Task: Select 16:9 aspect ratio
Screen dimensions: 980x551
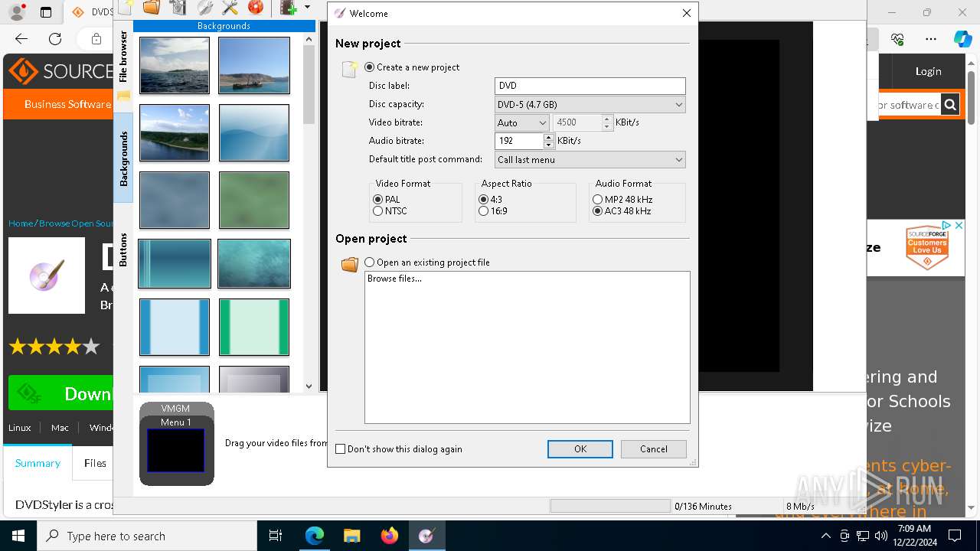Action: (x=483, y=211)
